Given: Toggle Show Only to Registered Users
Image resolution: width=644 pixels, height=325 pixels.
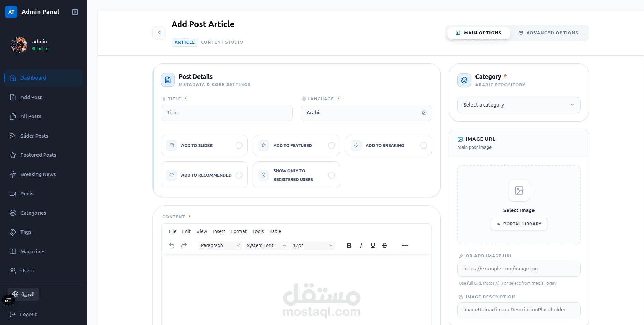Looking at the screenshot, I should (x=332, y=175).
